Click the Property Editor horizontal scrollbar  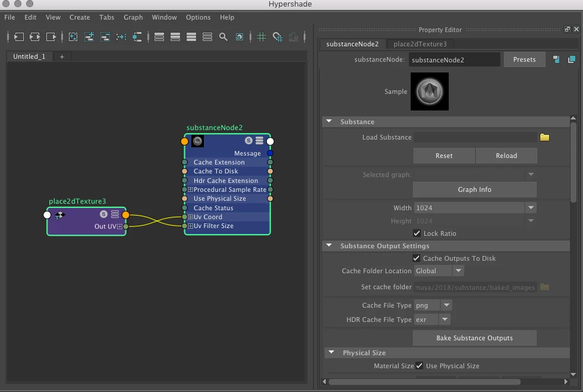pyautogui.click(x=424, y=381)
